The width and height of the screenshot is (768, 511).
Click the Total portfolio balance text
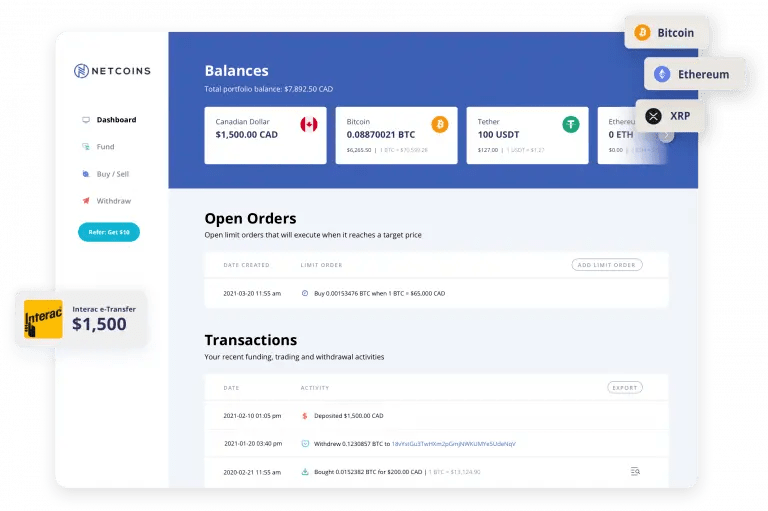(268, 89)
